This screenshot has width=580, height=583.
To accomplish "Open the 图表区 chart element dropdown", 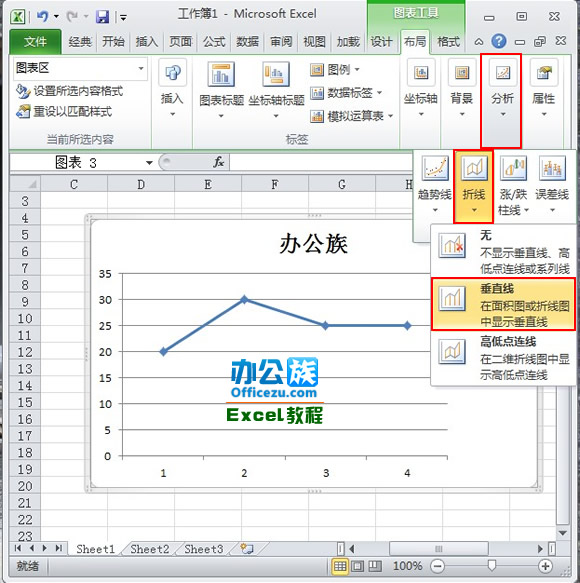I will click(x=141, y=68).
